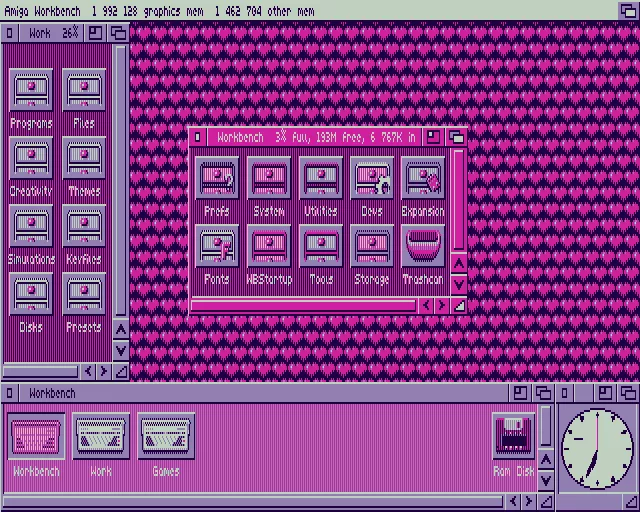
Task: Click the Work window horizontal scrollbar
Action: coord(40,371)
